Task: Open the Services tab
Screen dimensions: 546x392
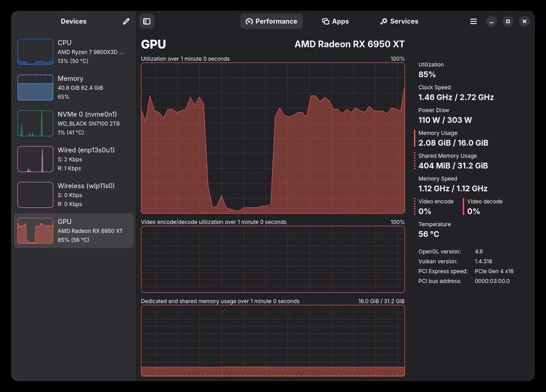Action: pos(399,21)
